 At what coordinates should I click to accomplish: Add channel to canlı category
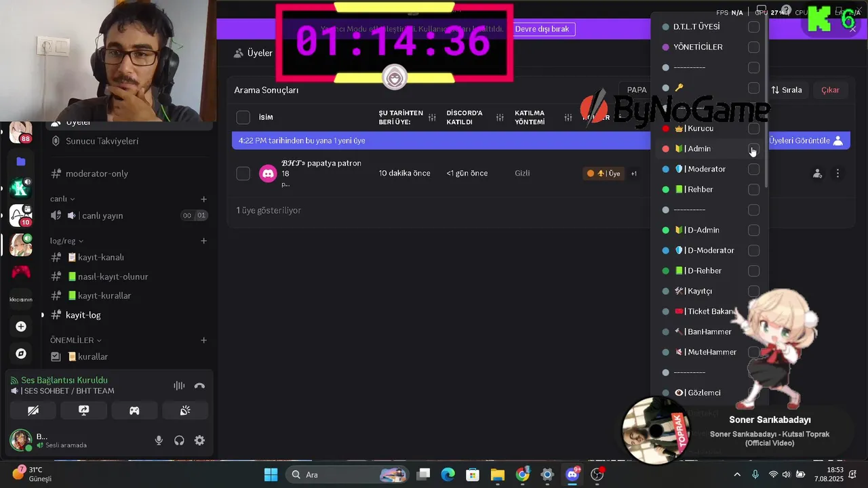click(x=203, y=199)
